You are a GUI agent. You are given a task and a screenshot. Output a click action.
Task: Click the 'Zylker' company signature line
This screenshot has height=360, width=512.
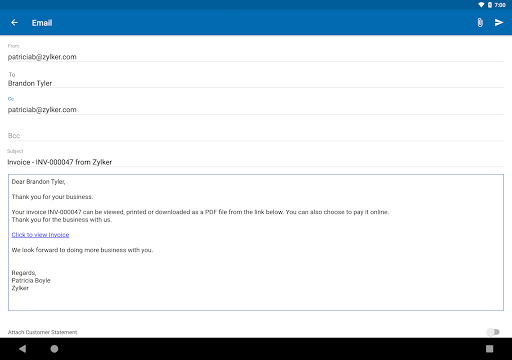tap(20, 288)
